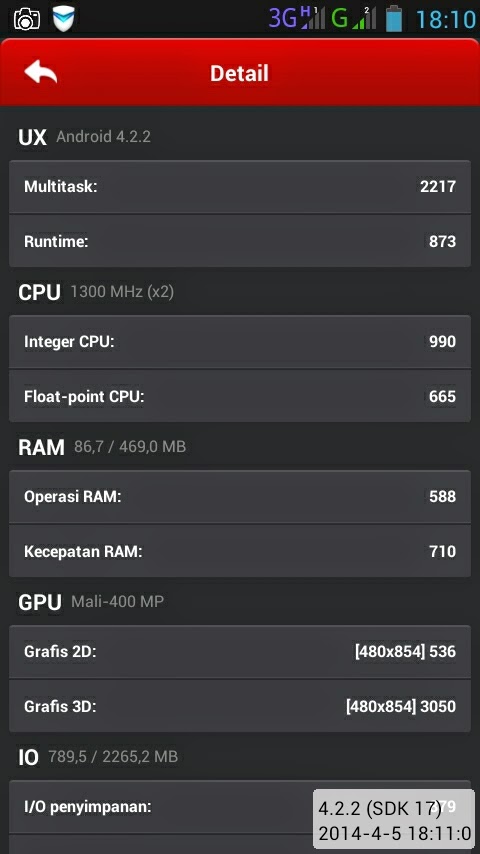This screenshot has height=854, width=480.
Task: Select the Kecepatan RAM row
Action: tap(240, 551)
